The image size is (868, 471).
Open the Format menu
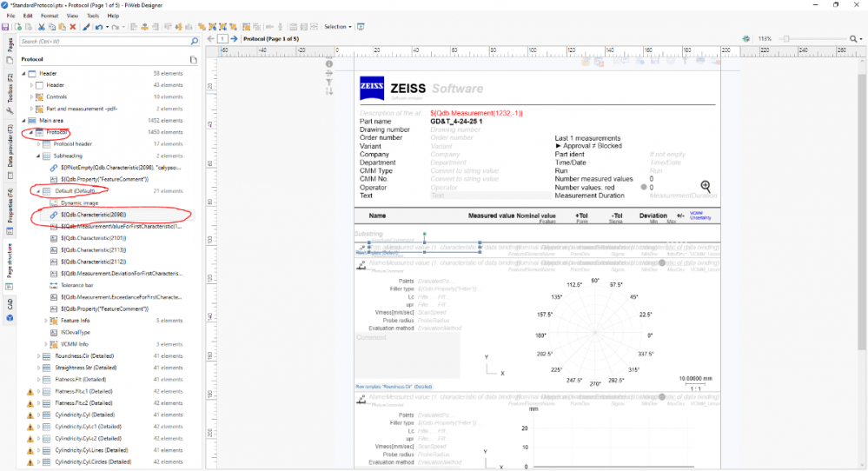(50, 16)
